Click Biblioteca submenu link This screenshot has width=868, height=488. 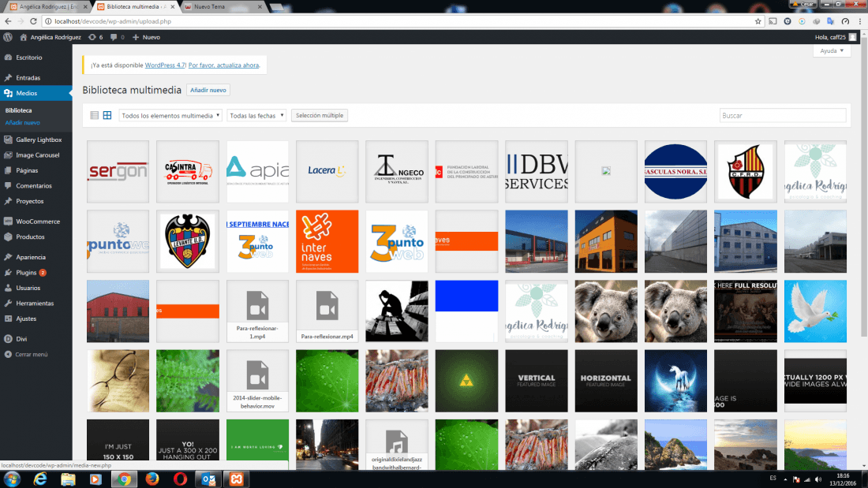pyautogui.click(x=18, y=110)
